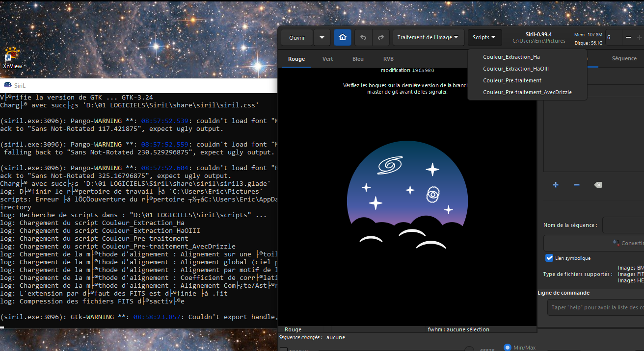Click the blue minus remove-file icon
Image resolution: width=644 pixels, height=351 pixels.
(x=577, y=185)
